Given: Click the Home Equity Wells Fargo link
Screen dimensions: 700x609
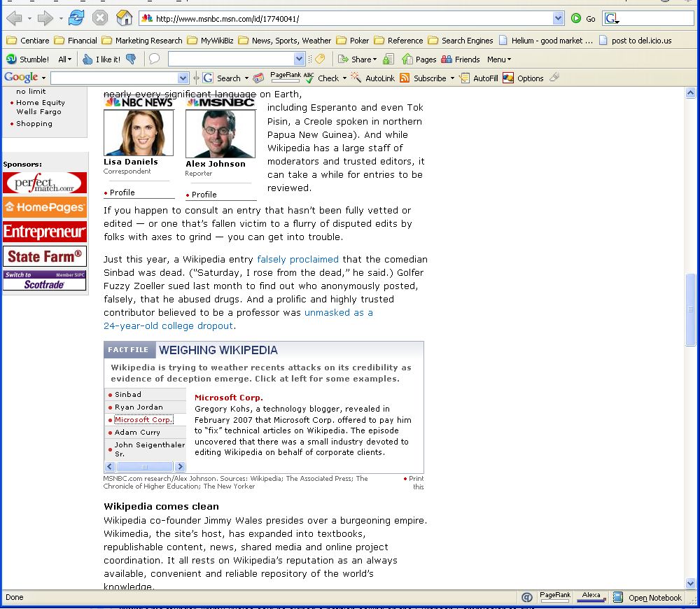Looking at the screenshot, I should tap(40, 107).
